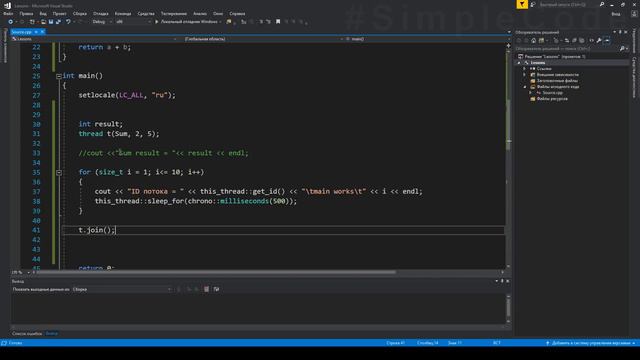Click the Output panel vertical scrollbar

[x=508, y=307]
